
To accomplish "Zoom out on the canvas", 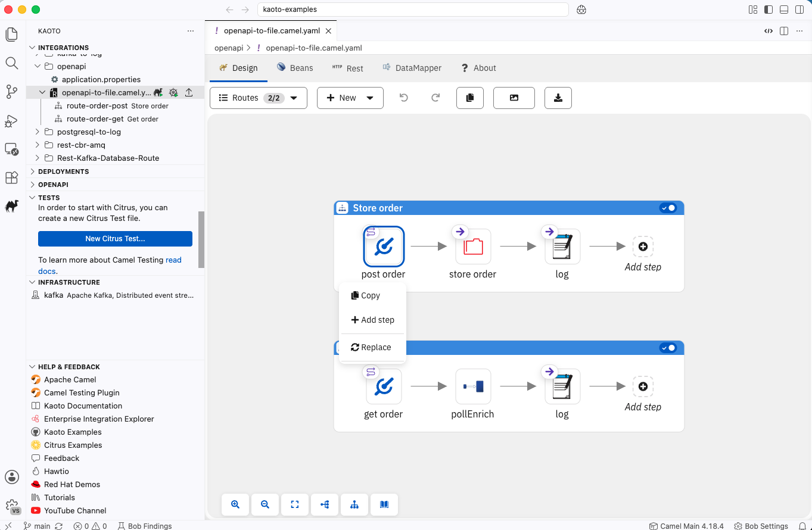I will pyautogui.click(x=265, y=504).
